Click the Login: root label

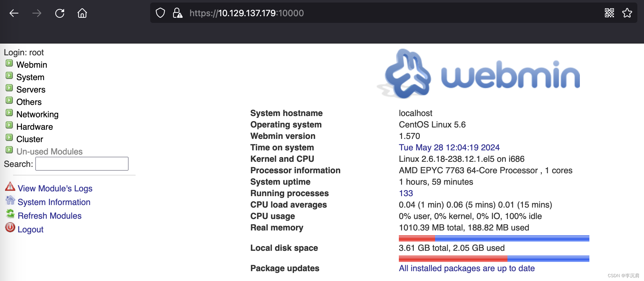click(24, 52)
